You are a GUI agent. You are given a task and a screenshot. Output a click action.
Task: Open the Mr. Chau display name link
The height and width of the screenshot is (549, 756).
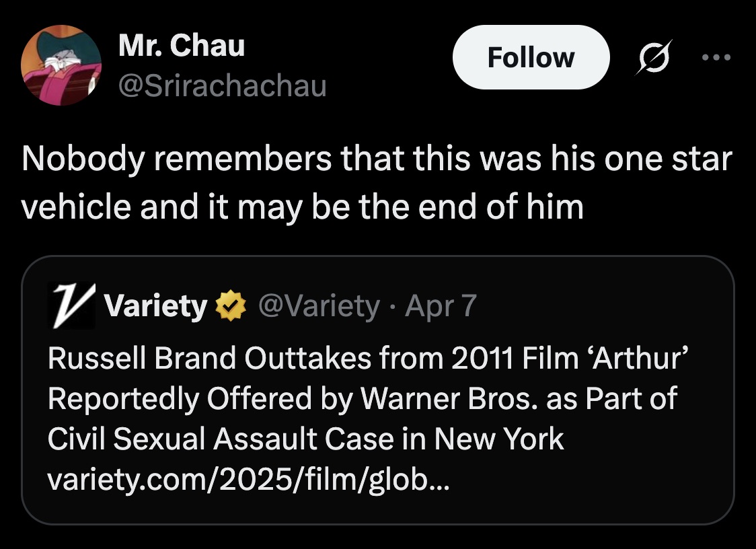coord(181,46)
